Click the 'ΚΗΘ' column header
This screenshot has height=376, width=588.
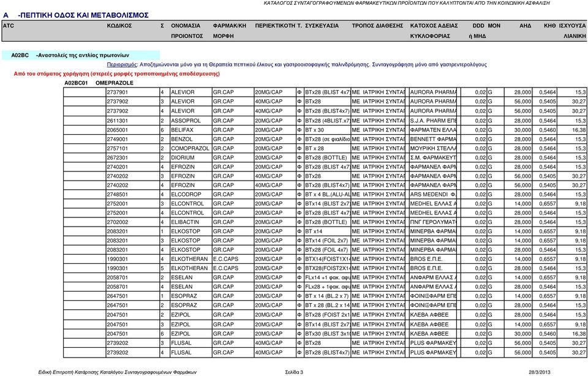(x=550, y=26)
